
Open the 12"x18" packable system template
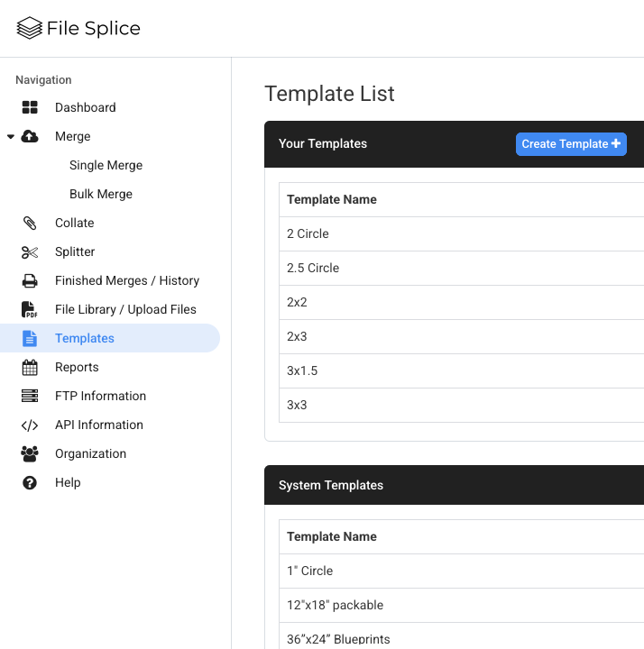coord(335,605)
